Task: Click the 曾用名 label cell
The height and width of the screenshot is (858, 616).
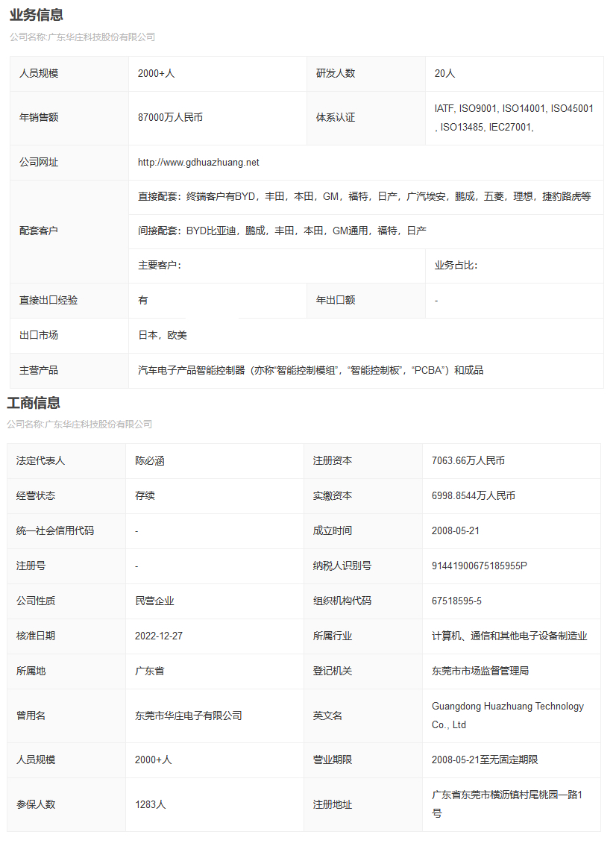Action: [66, 715]
